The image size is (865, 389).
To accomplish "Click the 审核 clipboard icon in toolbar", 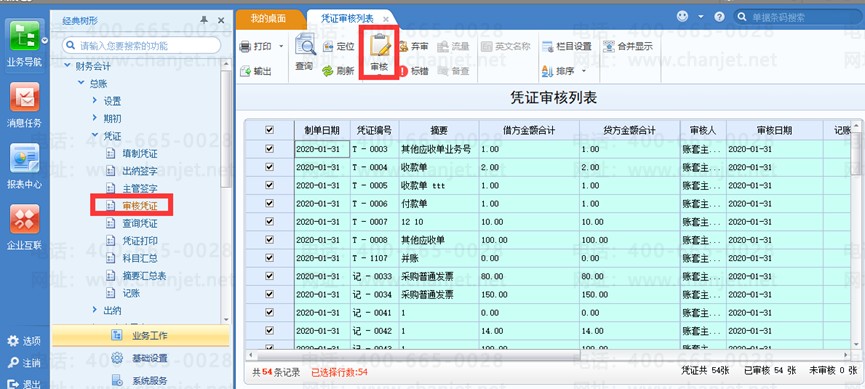I will tap(379, 46).
